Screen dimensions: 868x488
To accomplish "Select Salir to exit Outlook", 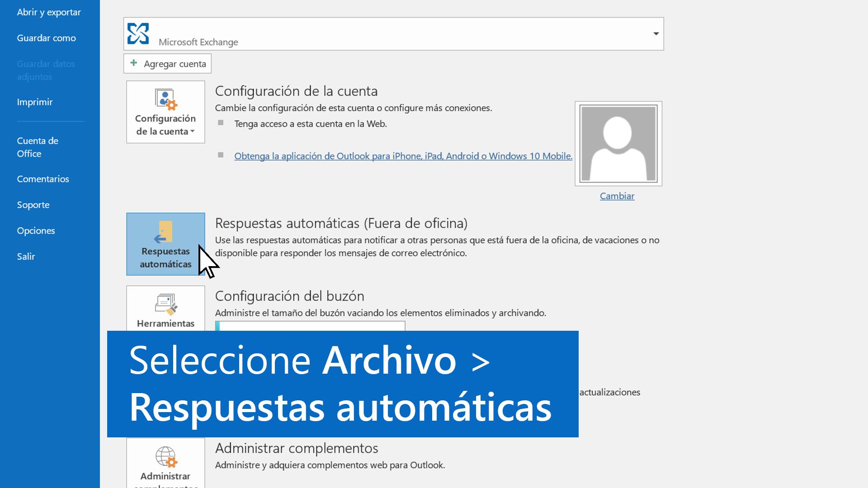I will [26, 256].
